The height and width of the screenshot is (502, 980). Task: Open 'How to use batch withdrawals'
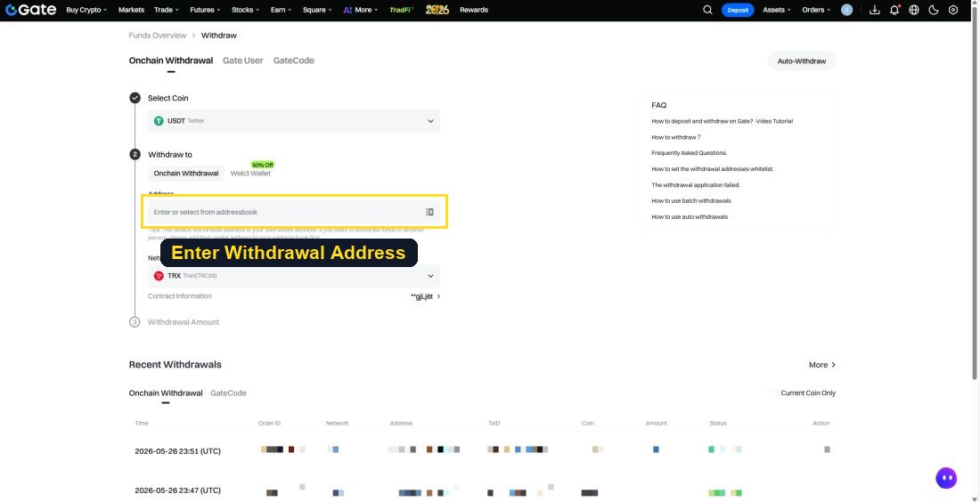[x=691, y=201]
